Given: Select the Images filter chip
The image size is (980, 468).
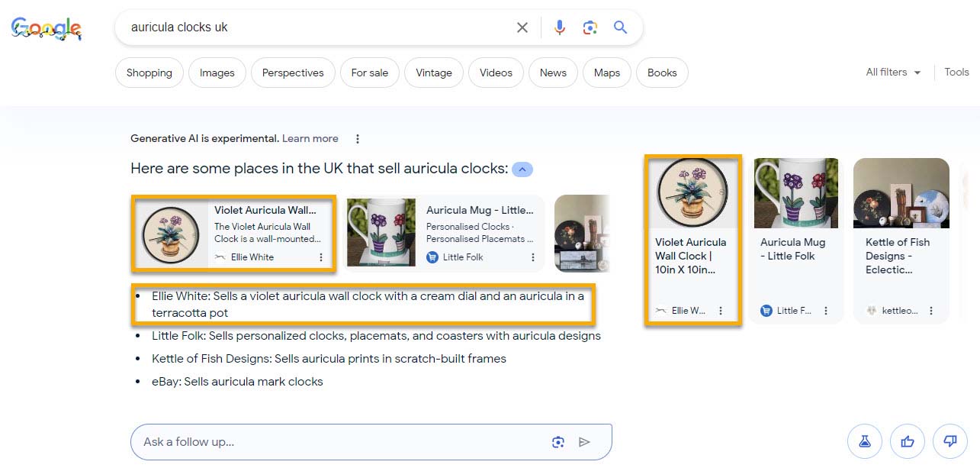Looking at the screenshot, I should 217,73.
